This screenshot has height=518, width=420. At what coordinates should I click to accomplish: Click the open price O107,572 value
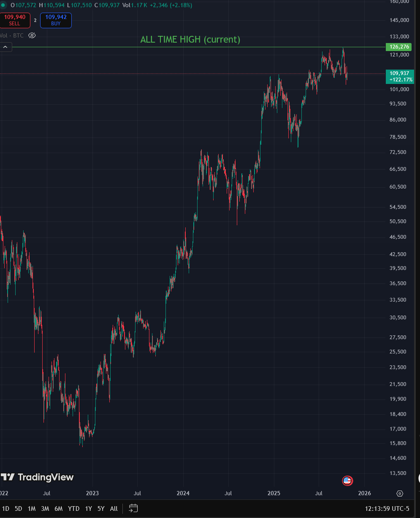click(x=23, y=5)
